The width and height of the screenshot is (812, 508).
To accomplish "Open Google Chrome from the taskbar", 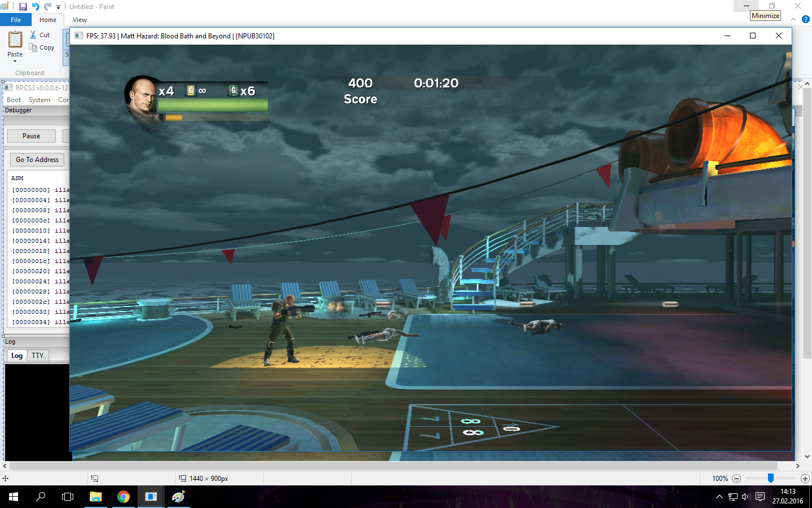I will (123, 497).
